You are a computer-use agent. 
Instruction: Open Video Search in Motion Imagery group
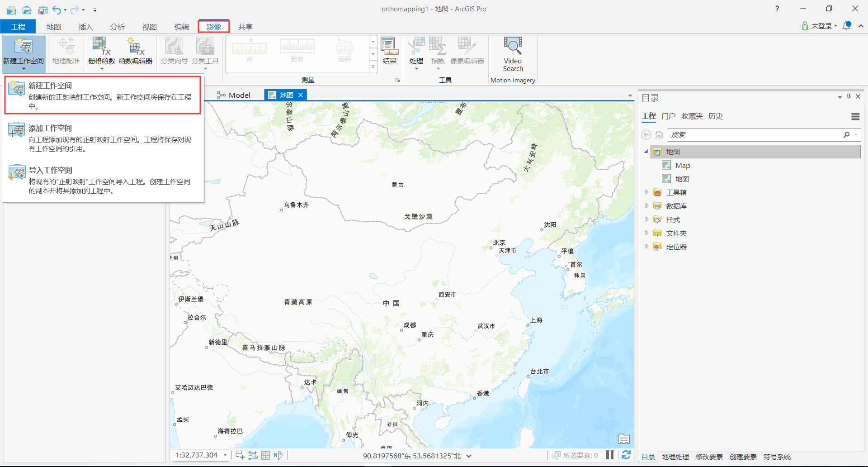pos(512,52)
